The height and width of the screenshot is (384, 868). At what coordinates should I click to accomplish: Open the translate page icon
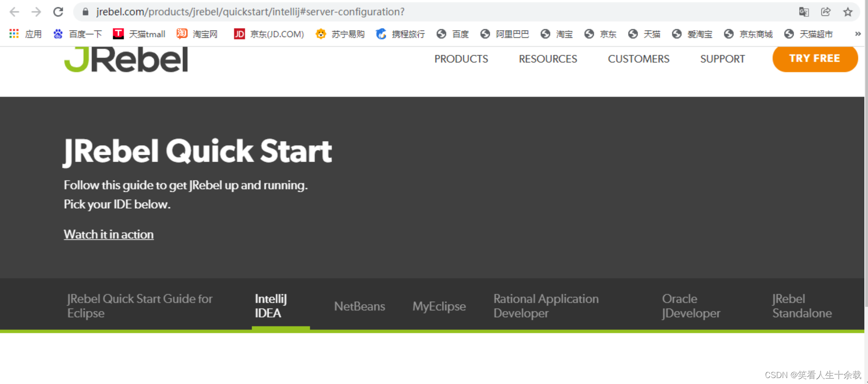[804, 12]
